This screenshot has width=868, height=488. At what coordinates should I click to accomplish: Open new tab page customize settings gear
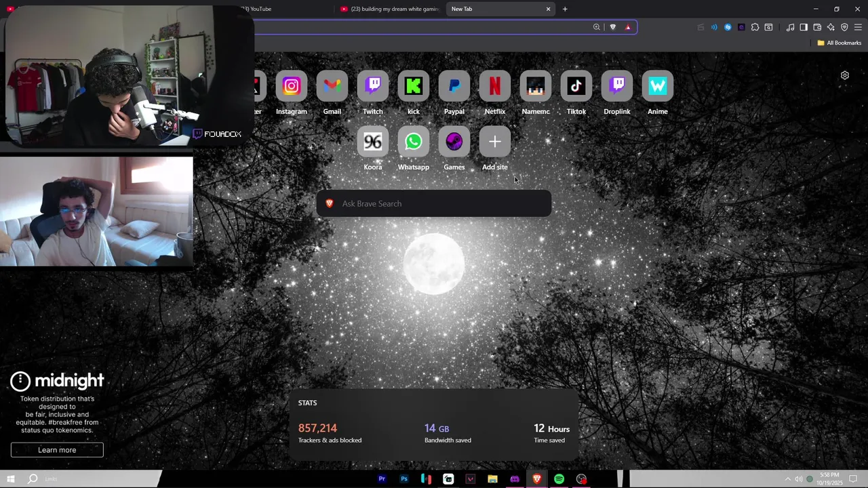[845, 75]
